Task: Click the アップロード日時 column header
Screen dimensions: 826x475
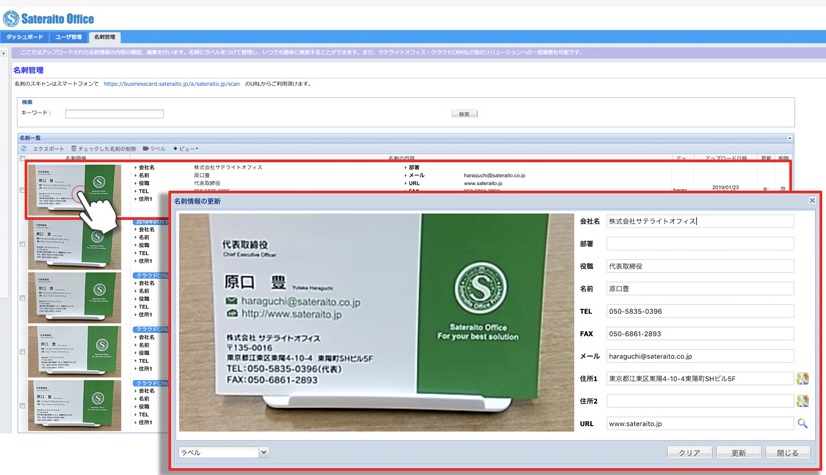Action: click(x=725, y=158)
